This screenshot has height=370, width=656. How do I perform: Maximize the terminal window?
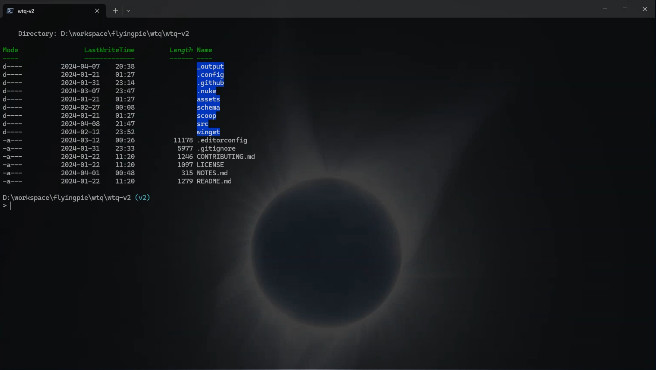(x=625, y=9)
